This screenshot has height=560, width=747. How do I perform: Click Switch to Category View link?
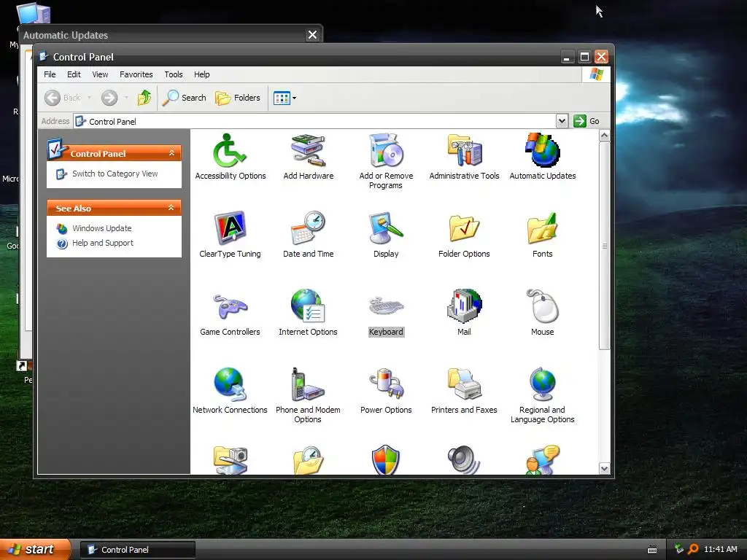coord(115,174)
